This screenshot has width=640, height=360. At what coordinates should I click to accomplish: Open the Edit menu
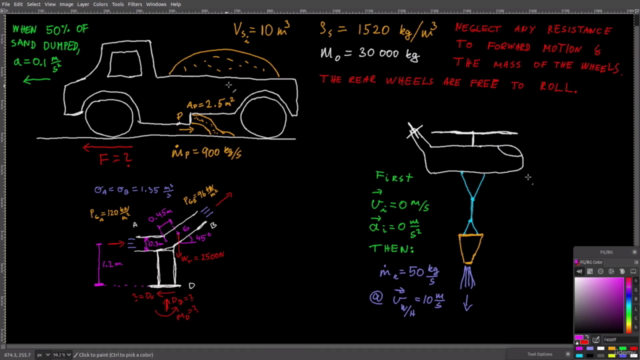pyautogui.click(x=18, y=4)
